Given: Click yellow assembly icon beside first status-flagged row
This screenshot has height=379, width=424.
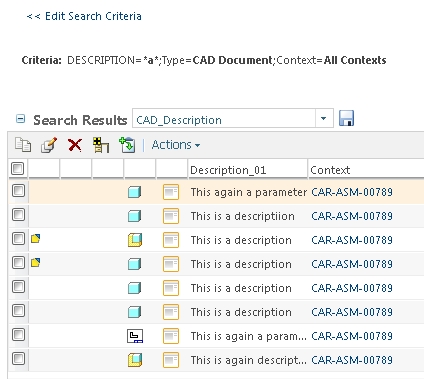Looking at the screenshot, I should pos(135,240).
